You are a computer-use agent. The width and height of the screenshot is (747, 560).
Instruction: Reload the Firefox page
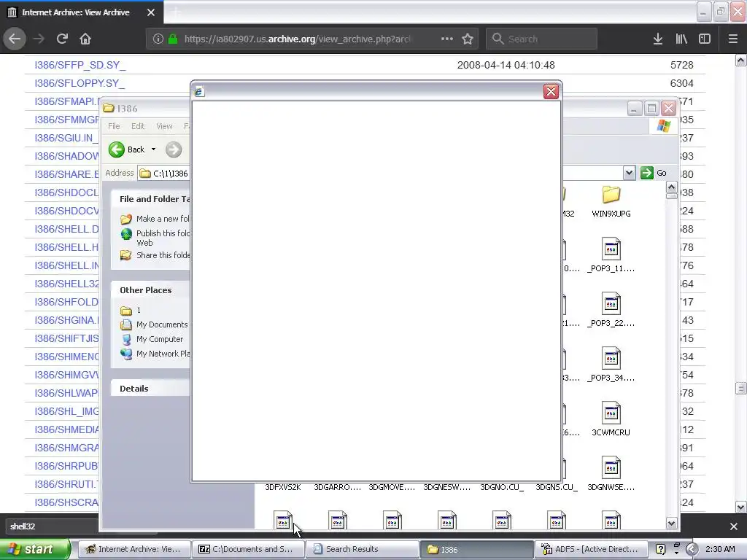click(62, 39)
